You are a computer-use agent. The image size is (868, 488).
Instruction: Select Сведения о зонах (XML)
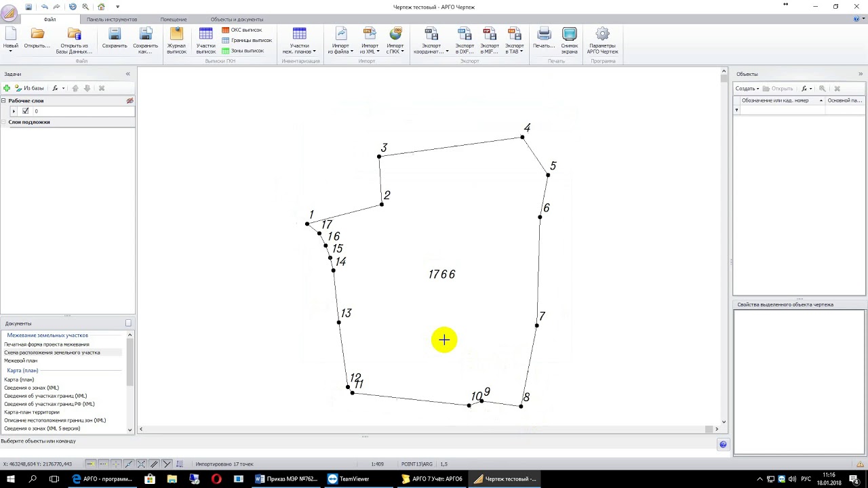pyautogui.click(x=31, y=388)
